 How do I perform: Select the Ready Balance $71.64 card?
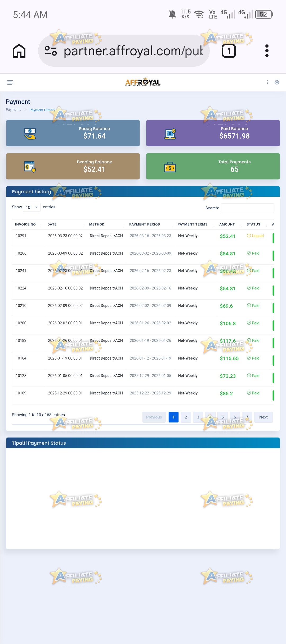pyautogui.click(x=73, y=133)
